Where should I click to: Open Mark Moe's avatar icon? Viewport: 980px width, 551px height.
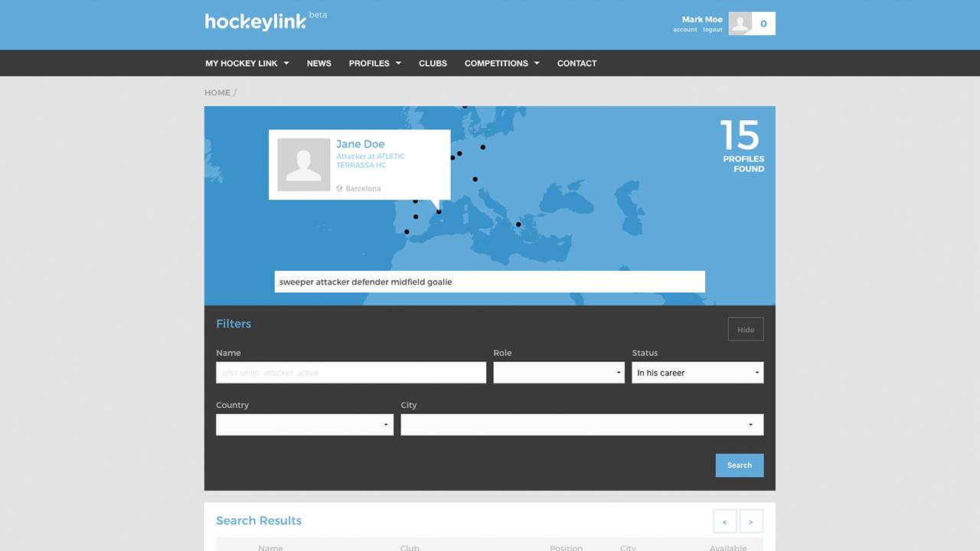pyautogui.click(x=740, y=24)
